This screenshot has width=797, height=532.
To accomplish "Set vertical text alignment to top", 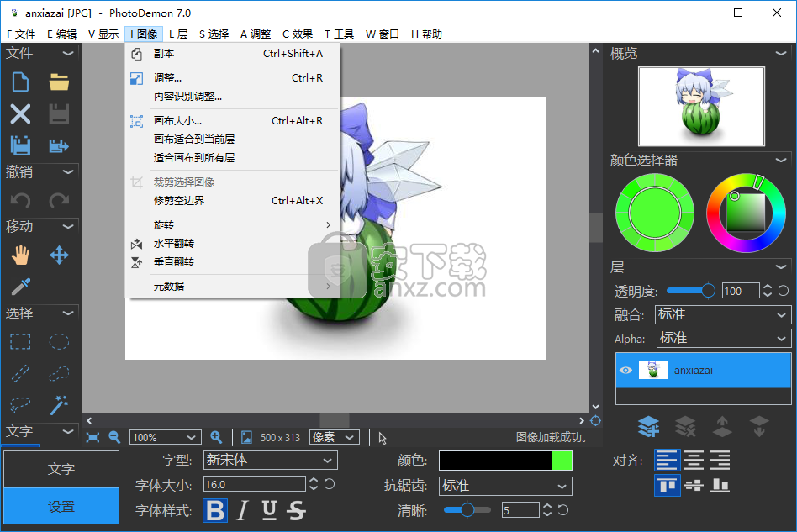I will pyautogui.click(x=667, y=486).
